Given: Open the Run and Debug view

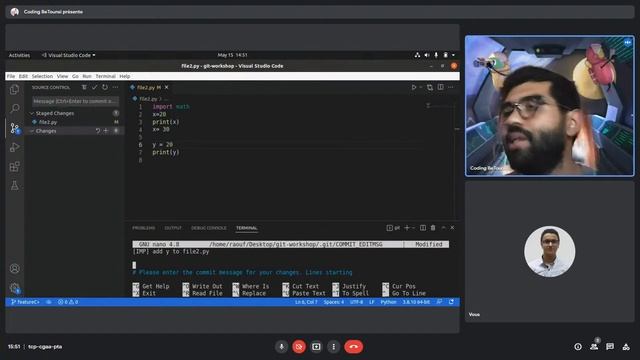Looking at the screenshot, I should click(15, 147).
